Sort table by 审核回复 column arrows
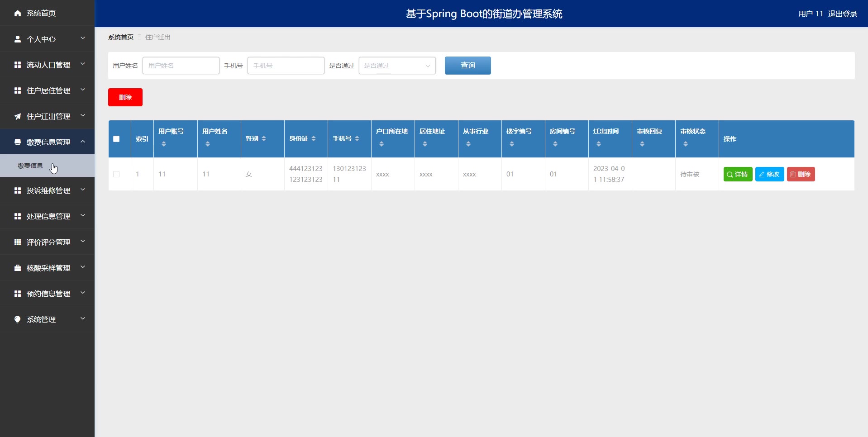Image resolution: width=868 pixels, height=437 pixels. (x=642, y=144)
